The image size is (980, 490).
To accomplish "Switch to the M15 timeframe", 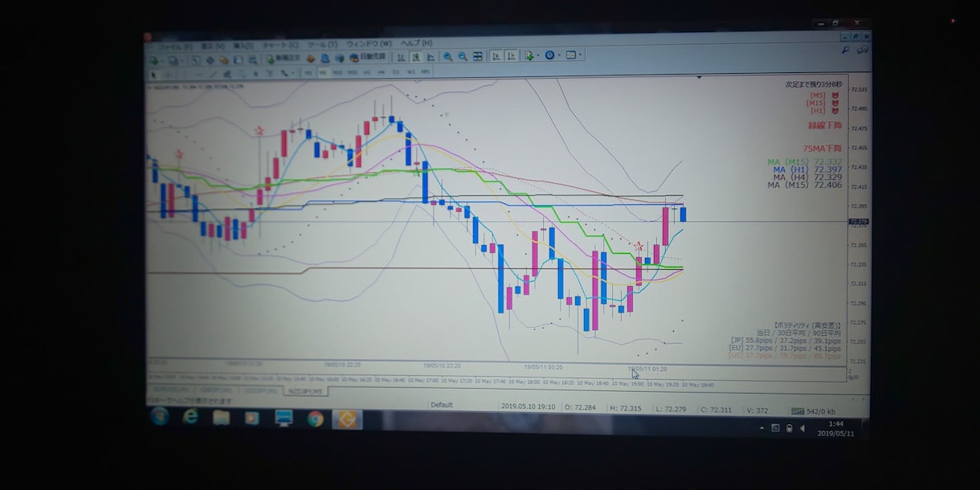I will (337, 72).
